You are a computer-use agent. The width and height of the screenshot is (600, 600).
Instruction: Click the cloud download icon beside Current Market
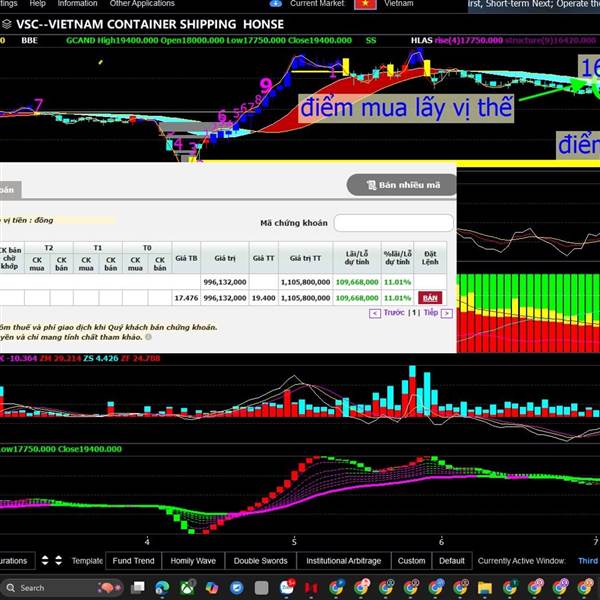[276, 3]
